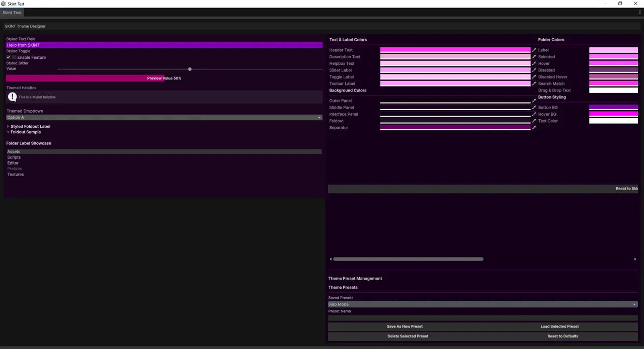Activate eyedropper for Helpbox Text
The image size is (644, 349).
(534, 64)
